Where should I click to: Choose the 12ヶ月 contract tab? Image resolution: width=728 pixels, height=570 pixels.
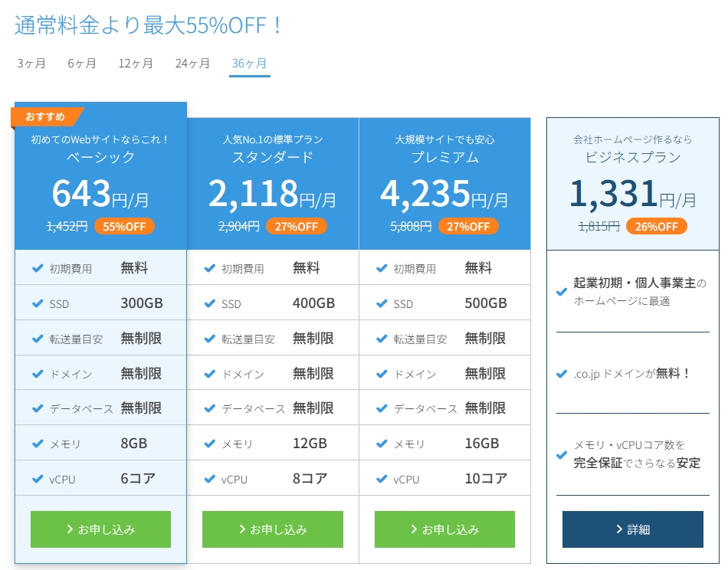click(x=136, y=64)
